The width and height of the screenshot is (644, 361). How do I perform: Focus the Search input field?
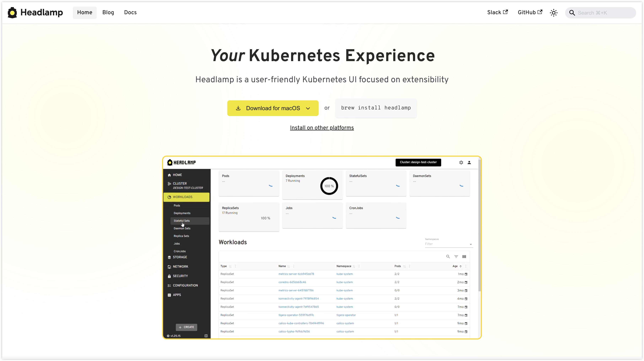[x=600, y=13]
